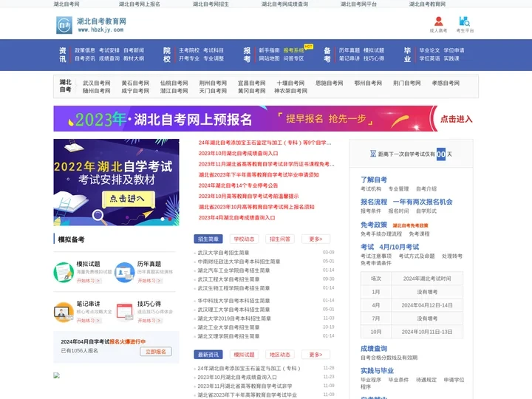Open the 神农架自考网 link
The height and width of the screenshot is (399, 532).
(291, 91)
